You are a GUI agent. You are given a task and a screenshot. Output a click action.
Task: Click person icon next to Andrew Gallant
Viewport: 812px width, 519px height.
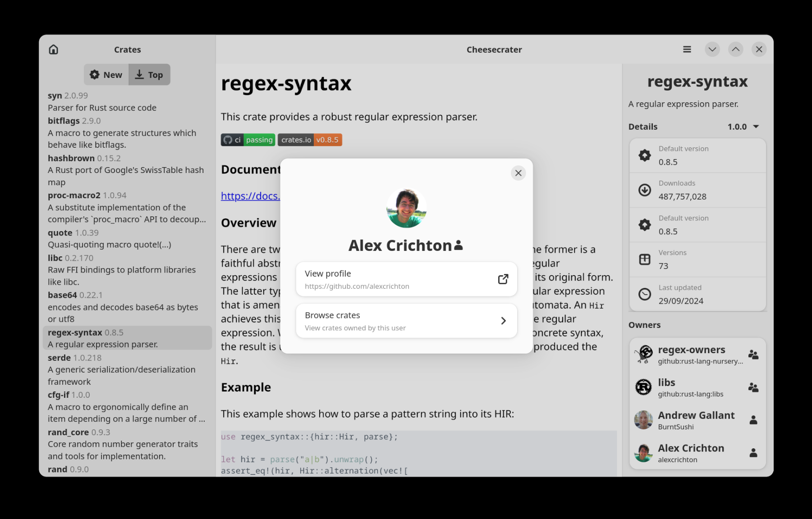coord(753,420)
